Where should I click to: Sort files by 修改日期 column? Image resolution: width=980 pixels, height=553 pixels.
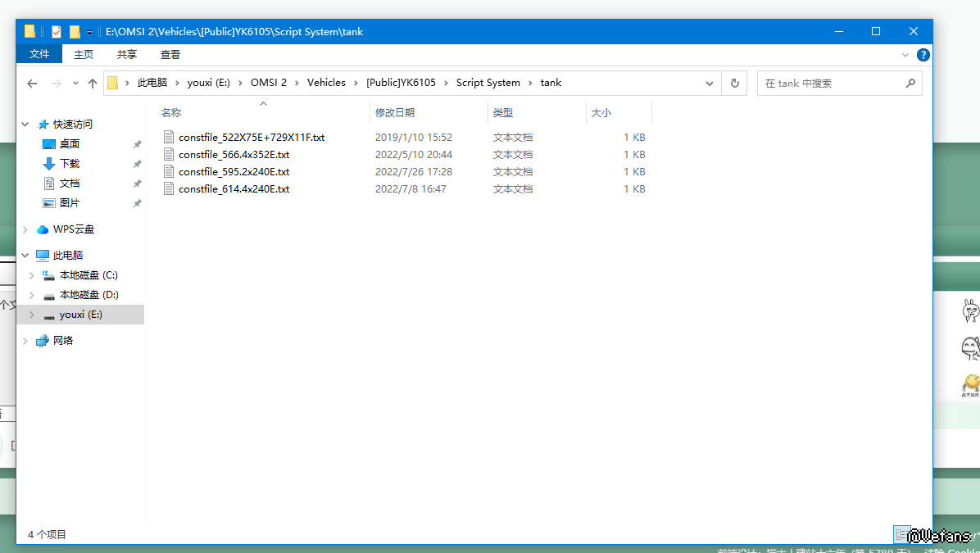(x=395, y=113)
